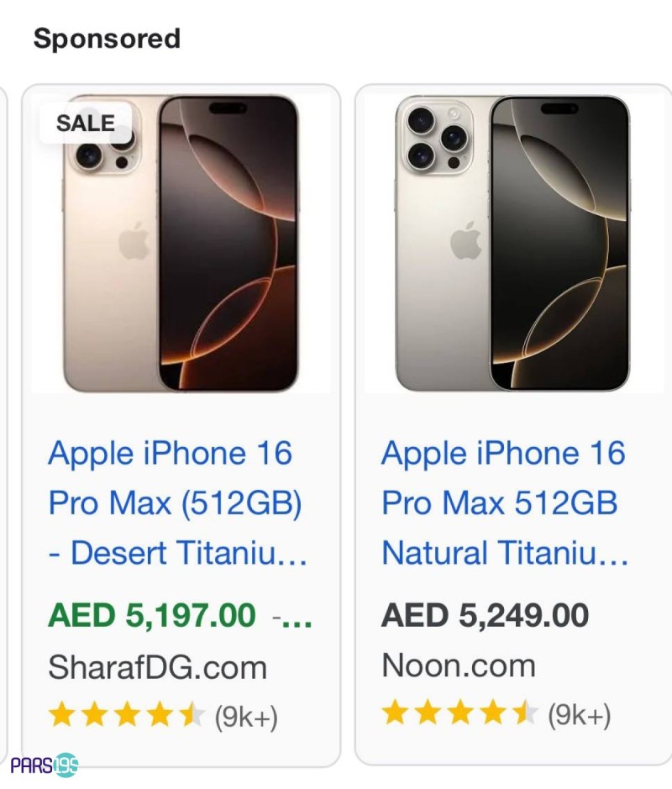Click the first star of SharafDG rating
The width and height of the screenshot is (672, 789).
[x=62, y=715]
